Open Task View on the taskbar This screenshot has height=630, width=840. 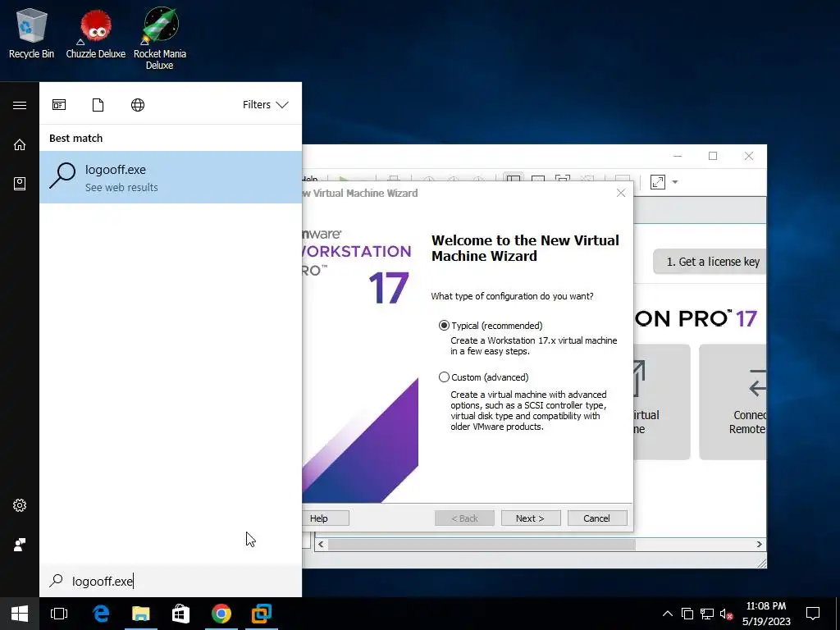(59, 614)
